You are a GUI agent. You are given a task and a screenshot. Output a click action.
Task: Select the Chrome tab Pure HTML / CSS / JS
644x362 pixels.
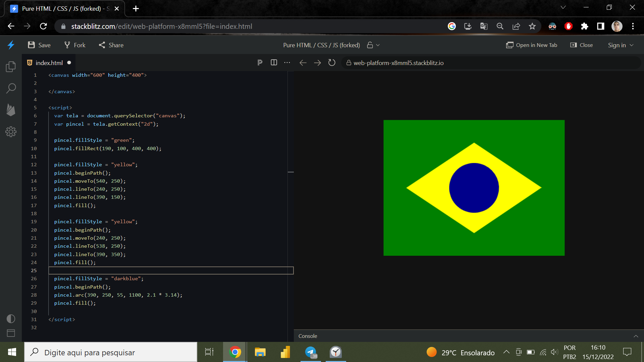pyautogui.click(x=64, y=9)
